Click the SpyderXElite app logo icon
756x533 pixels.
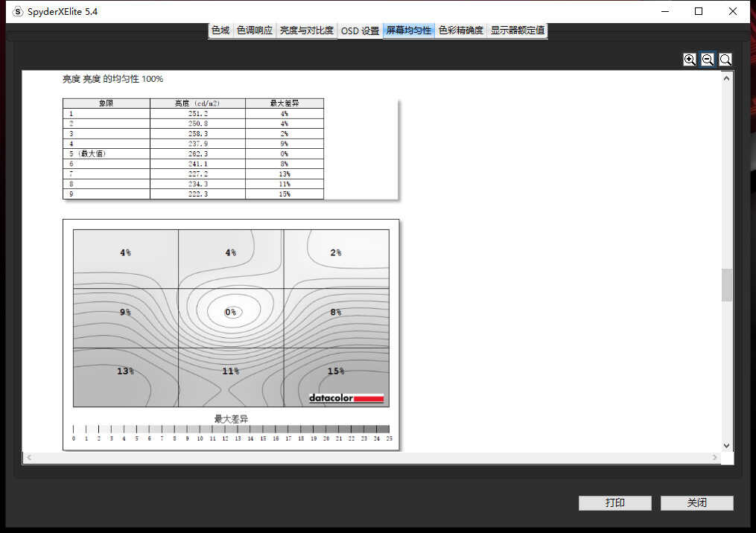(17, 11)
